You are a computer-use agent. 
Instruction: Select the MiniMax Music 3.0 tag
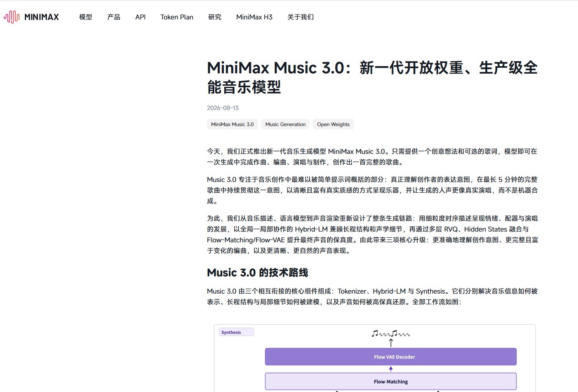pos(232,124)
